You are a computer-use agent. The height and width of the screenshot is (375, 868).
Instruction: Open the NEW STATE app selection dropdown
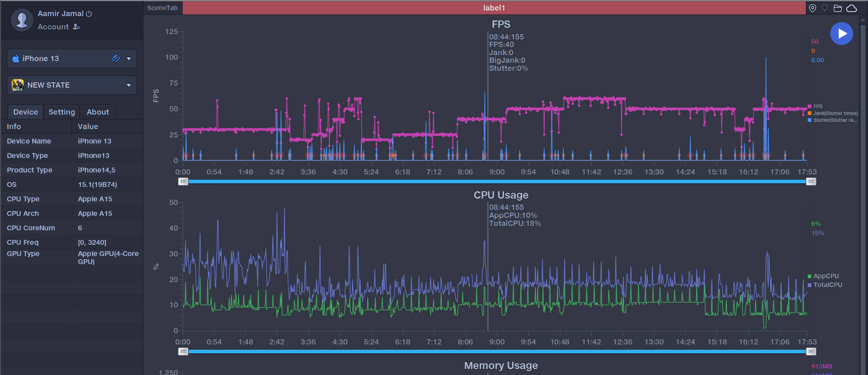129,85
